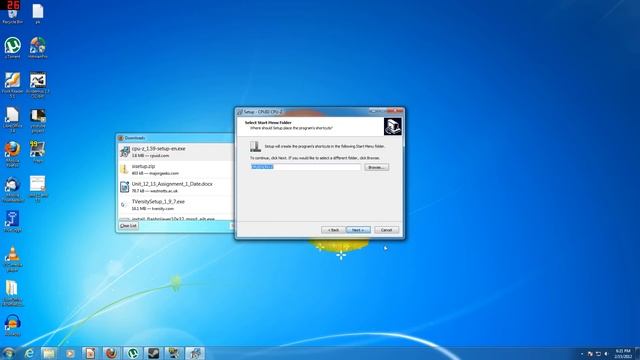Select cpu-z_1.59-setup-en.exe in Downloads

tap(176, 152)
